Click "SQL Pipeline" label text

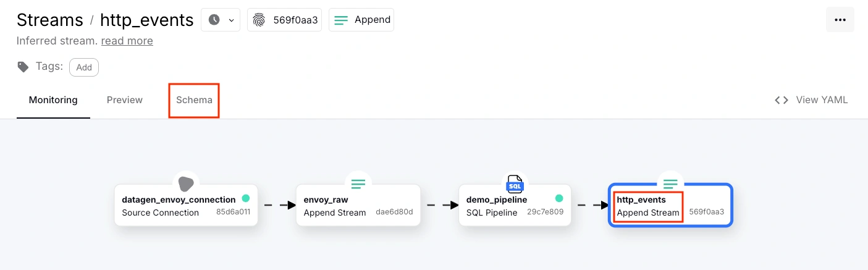coord(492,213)
